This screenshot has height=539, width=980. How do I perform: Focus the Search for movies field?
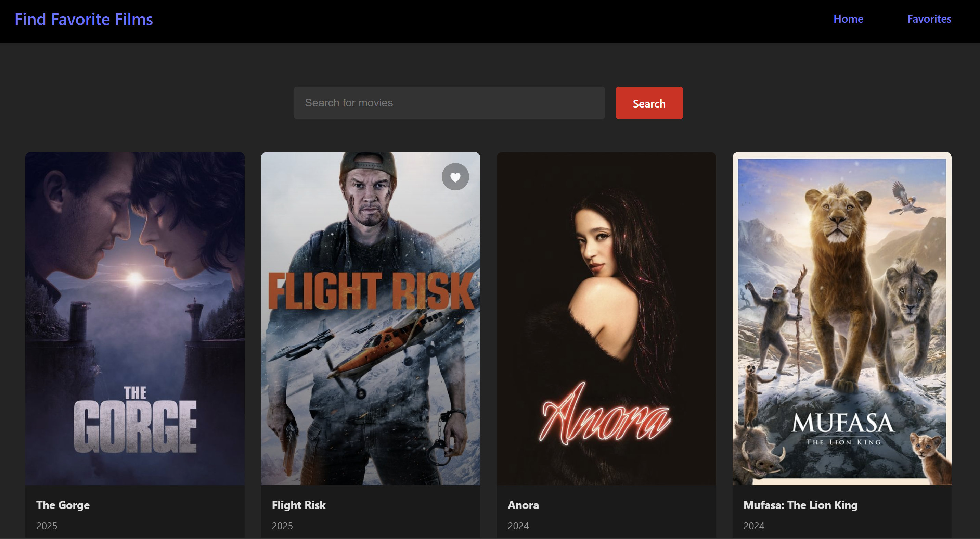tap(449, 103)
